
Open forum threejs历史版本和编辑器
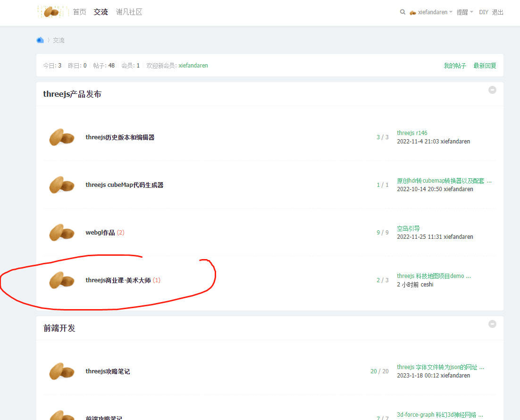pyautogui.click(x=120, y=137)
